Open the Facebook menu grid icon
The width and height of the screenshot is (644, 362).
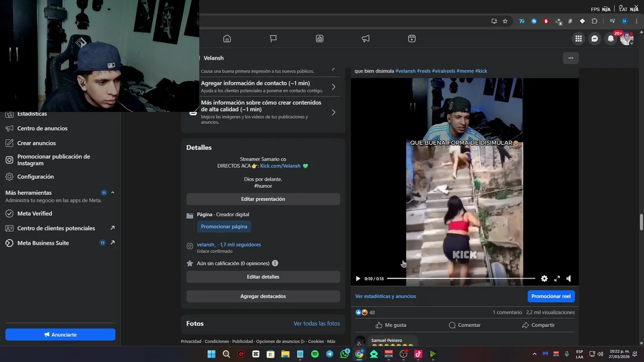tap(579, 39)
